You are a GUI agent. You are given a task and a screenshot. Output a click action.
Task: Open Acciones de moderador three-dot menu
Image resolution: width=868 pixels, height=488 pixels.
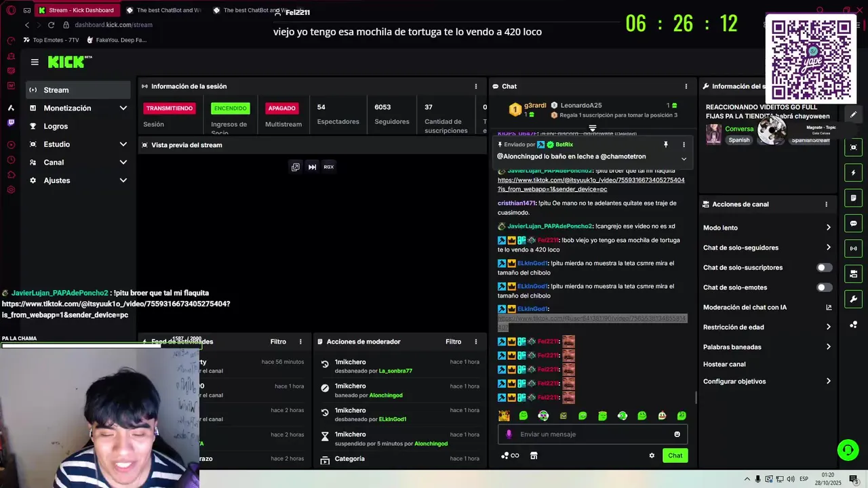476,342
